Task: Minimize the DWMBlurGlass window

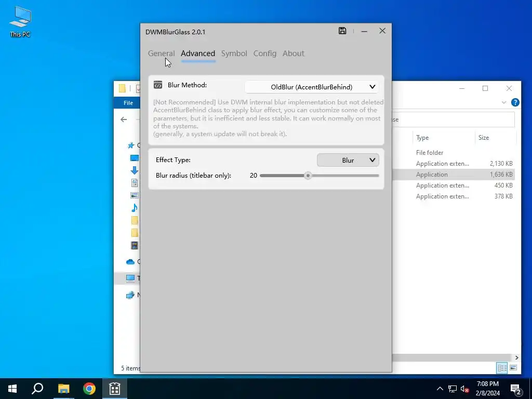Action: coord(364,31)
